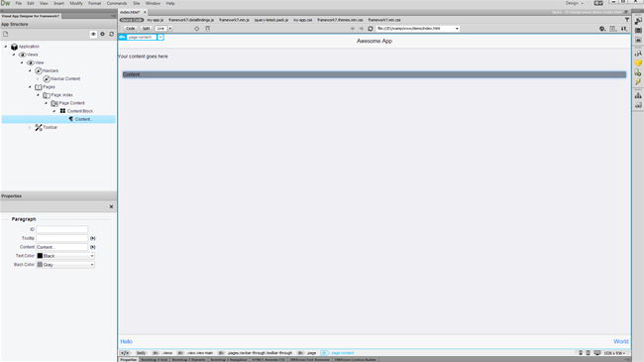Viewport: 644px width, 362px height.
Task: Open the my-app.js related file tab
Action: pyautogui.click(x=156, y=20)
